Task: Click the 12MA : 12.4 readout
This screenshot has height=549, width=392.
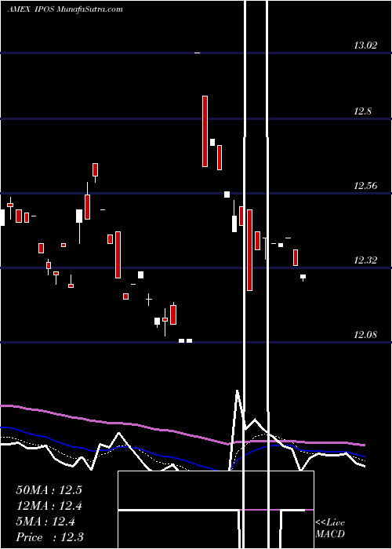Action: click(x=49, y=506)
